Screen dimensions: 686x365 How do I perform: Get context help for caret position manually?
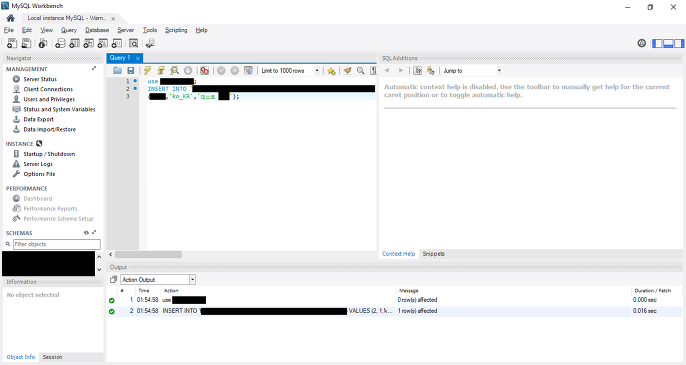tap(431, 70)
